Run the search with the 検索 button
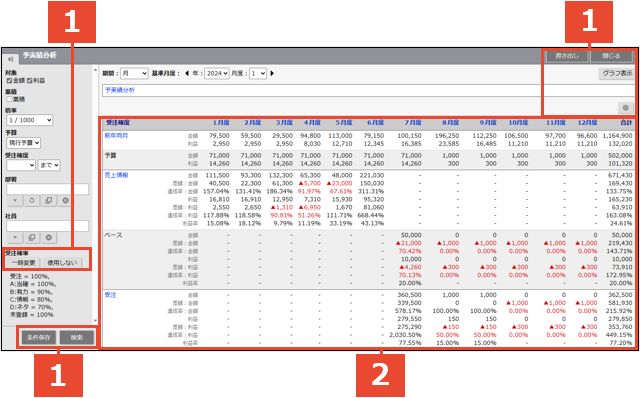The width and height of the screenshot is (640, 398). (x=77, y=337)
